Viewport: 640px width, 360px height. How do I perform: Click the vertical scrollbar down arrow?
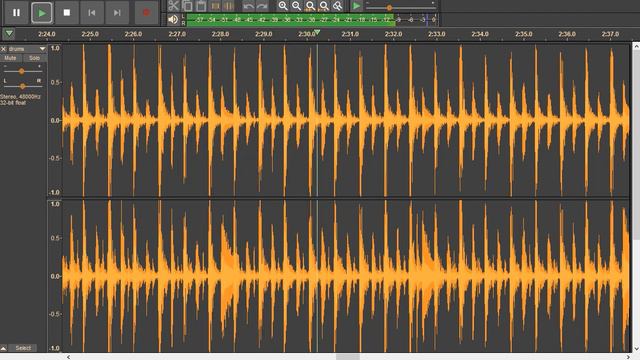636,348
